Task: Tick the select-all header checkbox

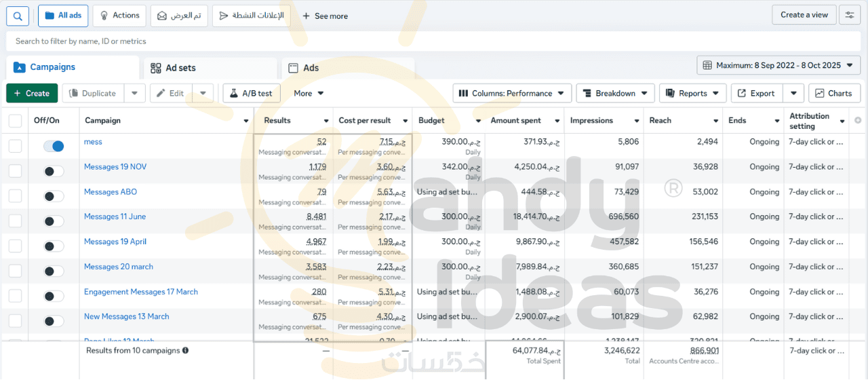Action: (15, 121)
